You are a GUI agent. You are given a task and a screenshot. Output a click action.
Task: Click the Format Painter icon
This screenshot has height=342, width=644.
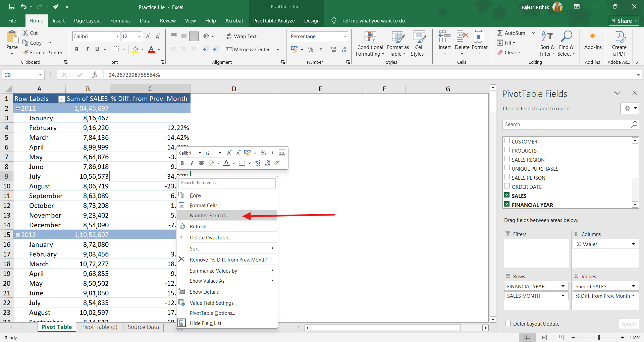(x=26, y=52)
